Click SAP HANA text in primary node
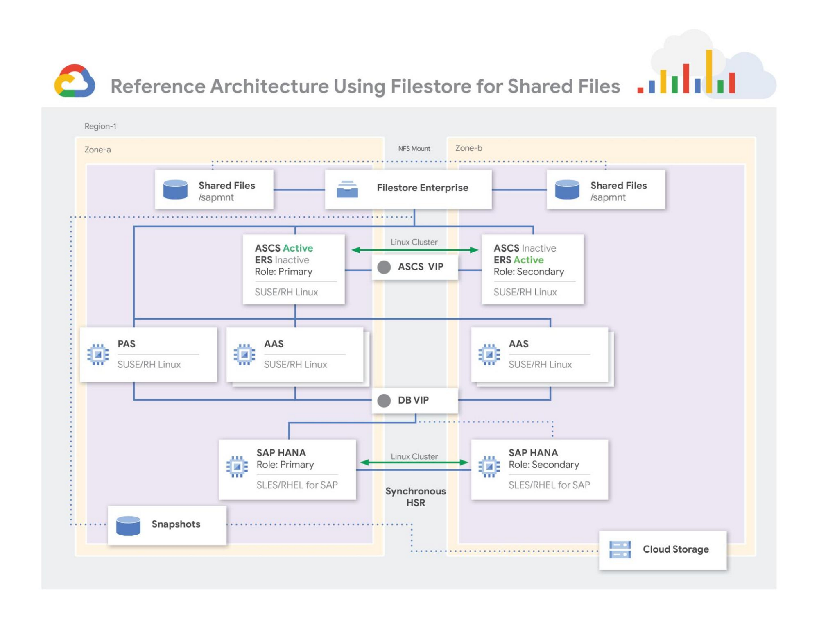Image resolution: width=819 pixels, height=644 pixels. pos(281,453)
